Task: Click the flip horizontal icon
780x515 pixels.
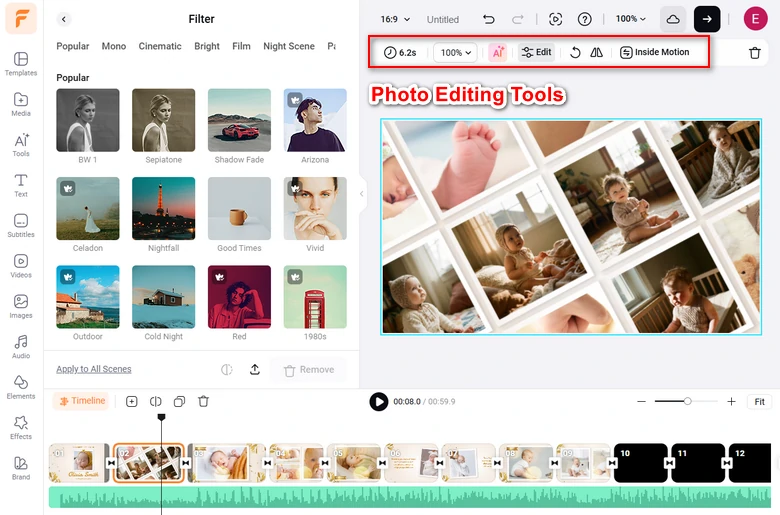Action: click(597, 52)
